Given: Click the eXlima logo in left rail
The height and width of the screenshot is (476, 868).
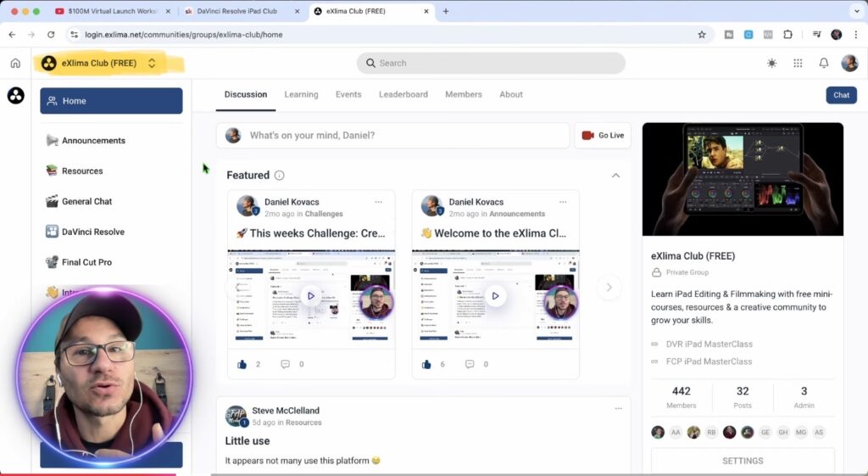Looking at the screenshot, I should (x=15, y=95).
